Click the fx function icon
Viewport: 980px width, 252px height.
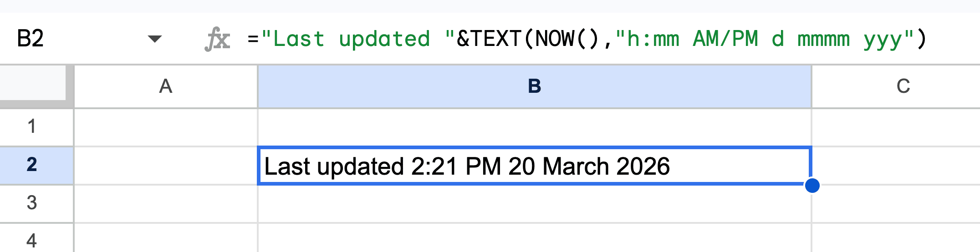tap(218, 39)
